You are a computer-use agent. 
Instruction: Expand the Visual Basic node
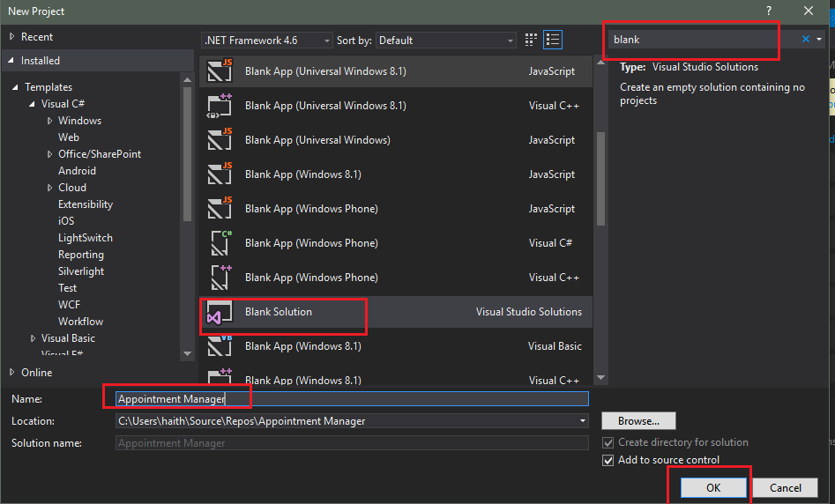coord(33,338)
